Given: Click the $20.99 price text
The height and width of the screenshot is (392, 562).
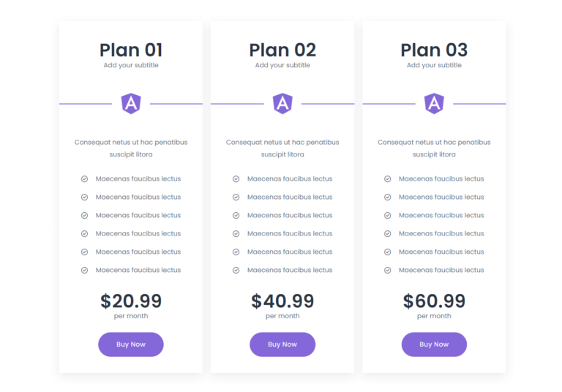Looking at the screenshot, I should click(x=131, y=301).
